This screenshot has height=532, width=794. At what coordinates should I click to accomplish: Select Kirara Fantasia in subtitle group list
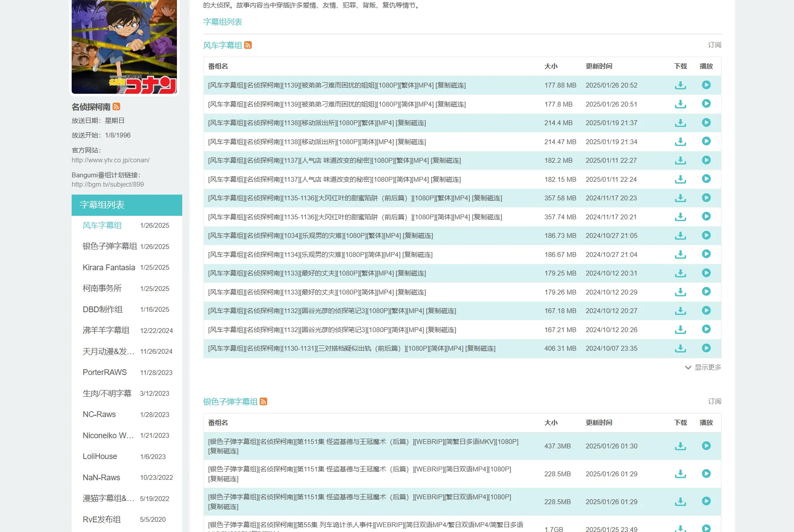109,268
